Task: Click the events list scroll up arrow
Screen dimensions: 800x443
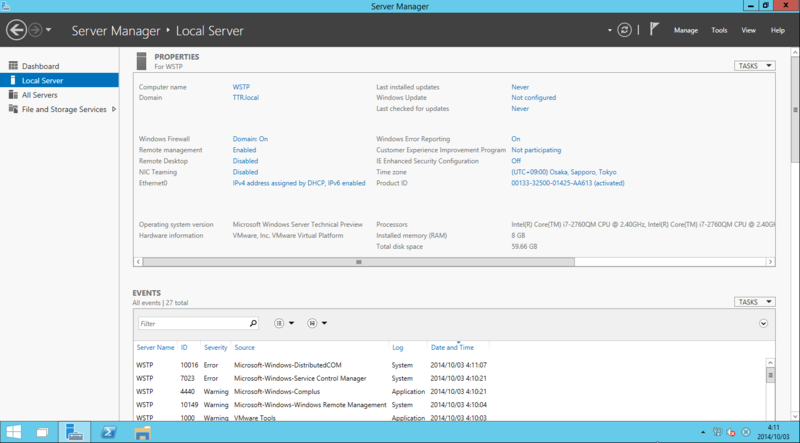Action: 770,363
